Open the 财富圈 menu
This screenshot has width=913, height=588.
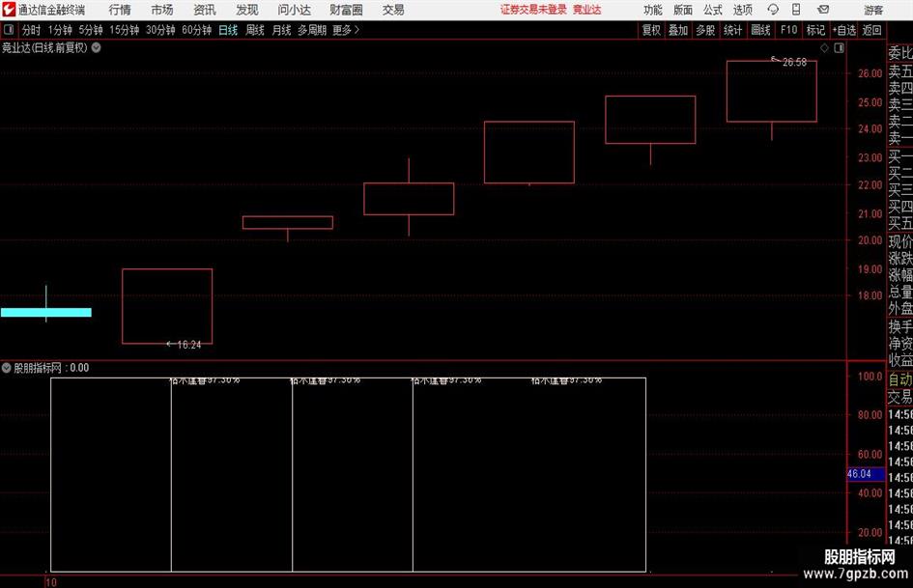pyautogui.click(x=346, y=10)
